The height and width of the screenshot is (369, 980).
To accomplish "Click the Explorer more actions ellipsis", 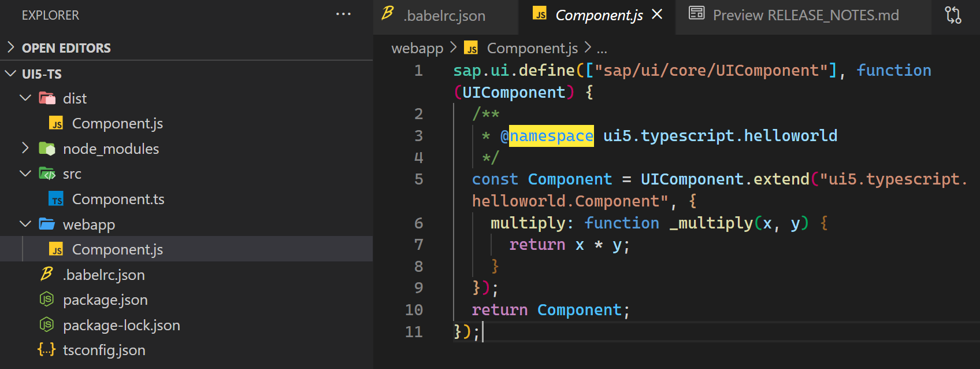I will [343, 14].
